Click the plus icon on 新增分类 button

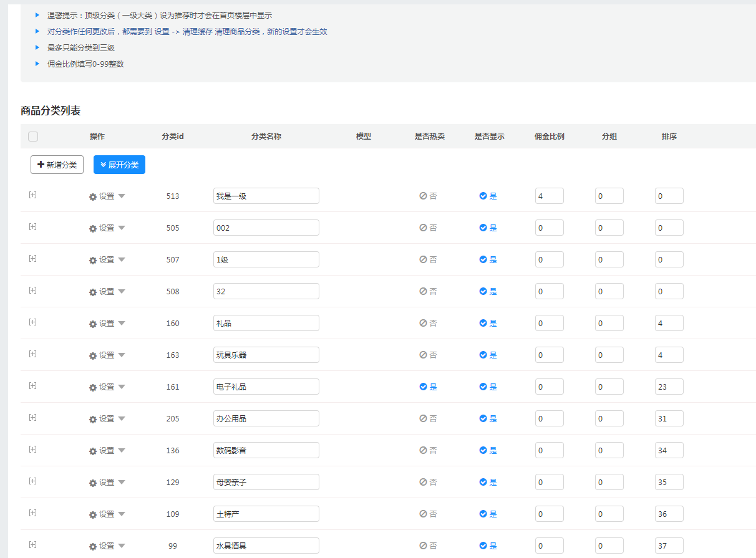pos(41,165)
